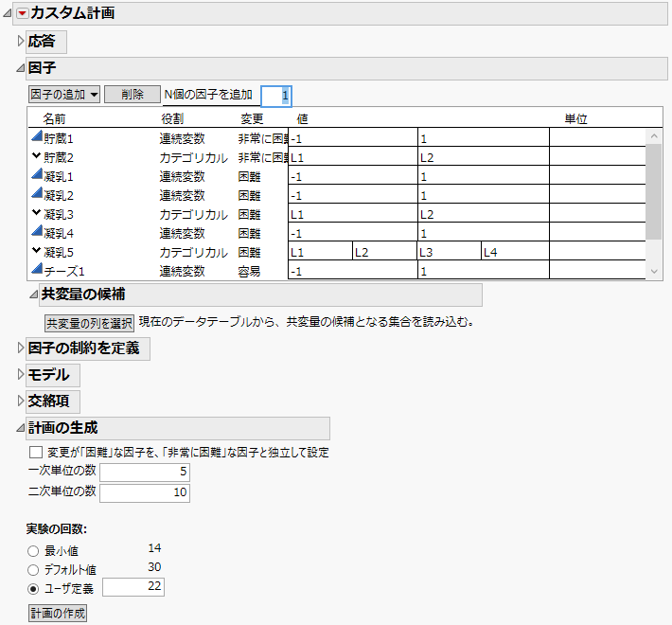672x625 pixels.
Task: Click the チーズ1 factor name
Action: point(64,272)
